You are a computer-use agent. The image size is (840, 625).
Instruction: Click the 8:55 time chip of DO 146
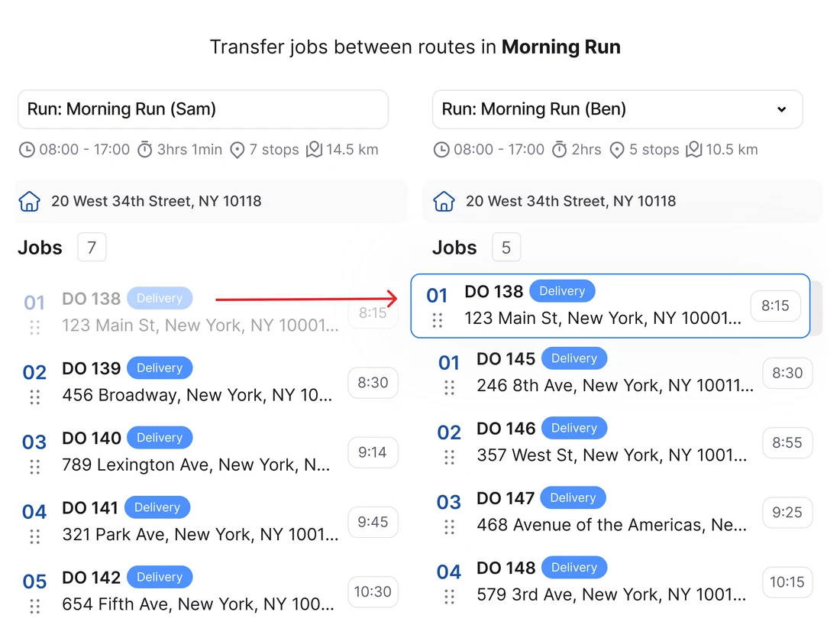click(x=787, y=442)
